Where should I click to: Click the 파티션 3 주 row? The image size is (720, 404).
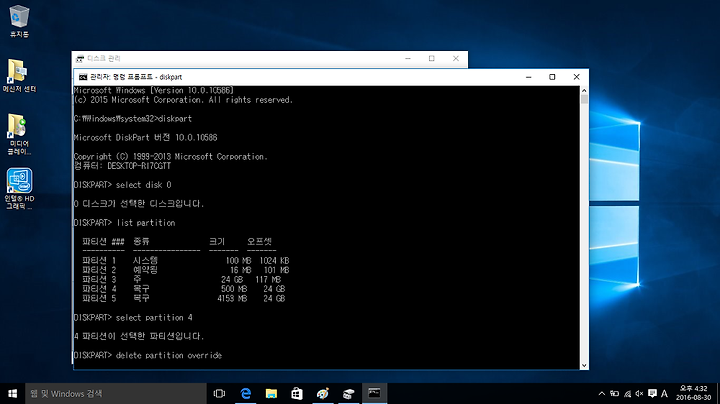pos(181,280)
